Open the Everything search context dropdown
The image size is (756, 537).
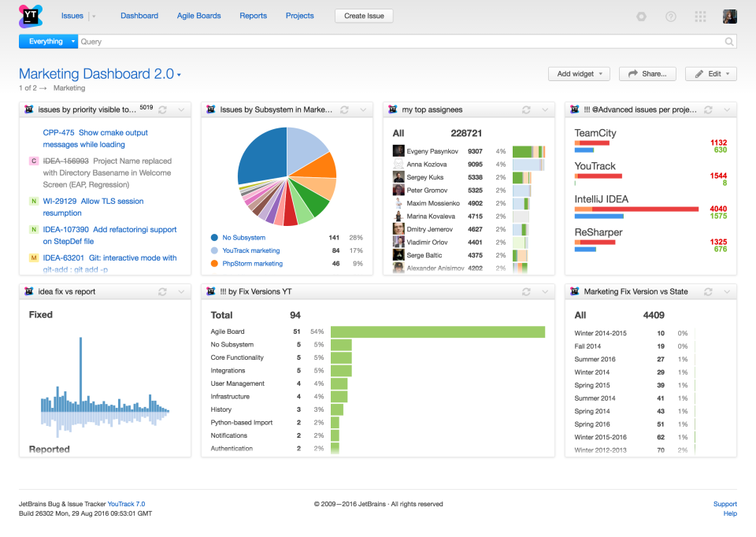(x=48, y=42)
